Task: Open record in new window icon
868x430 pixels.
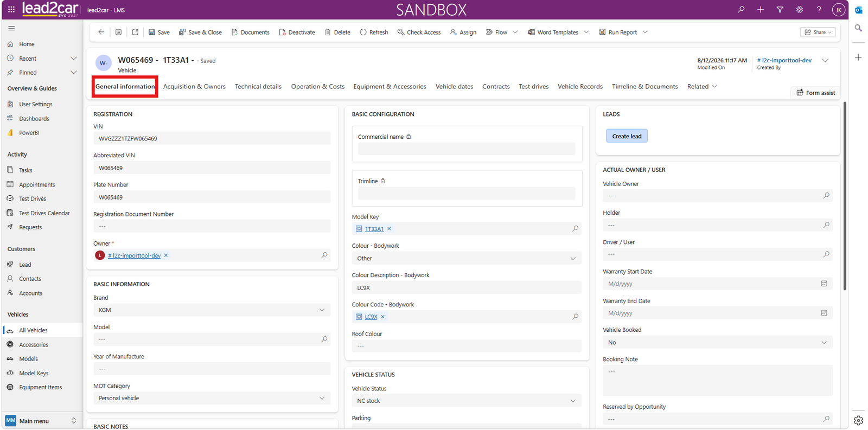Action: point(135,32)
